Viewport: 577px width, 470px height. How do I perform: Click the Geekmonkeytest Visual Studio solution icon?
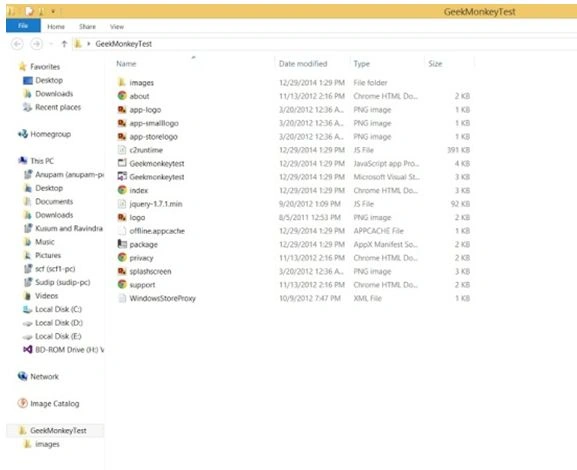(122, 177)
